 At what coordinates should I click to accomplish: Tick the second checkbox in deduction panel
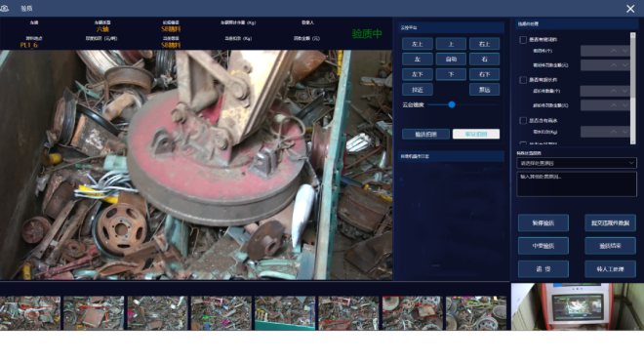[x=523, y=80]
